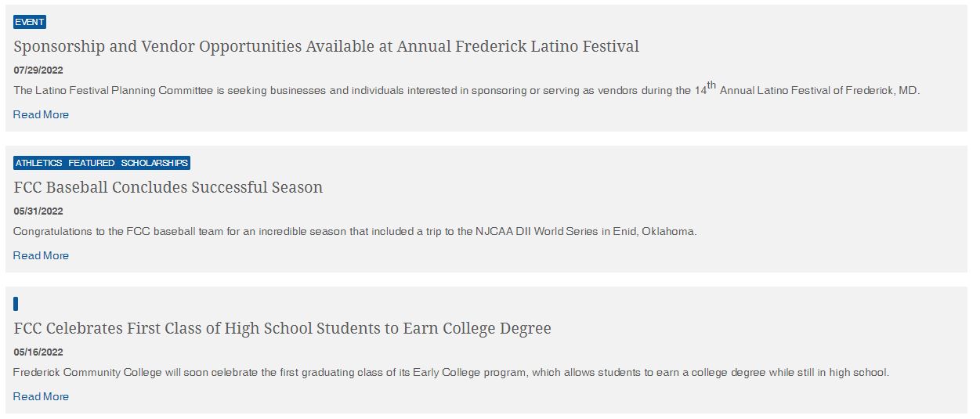This screenshot has height=419, width=980.
Task: Click Read More under Latino Festival article
Action: (41, 114)
